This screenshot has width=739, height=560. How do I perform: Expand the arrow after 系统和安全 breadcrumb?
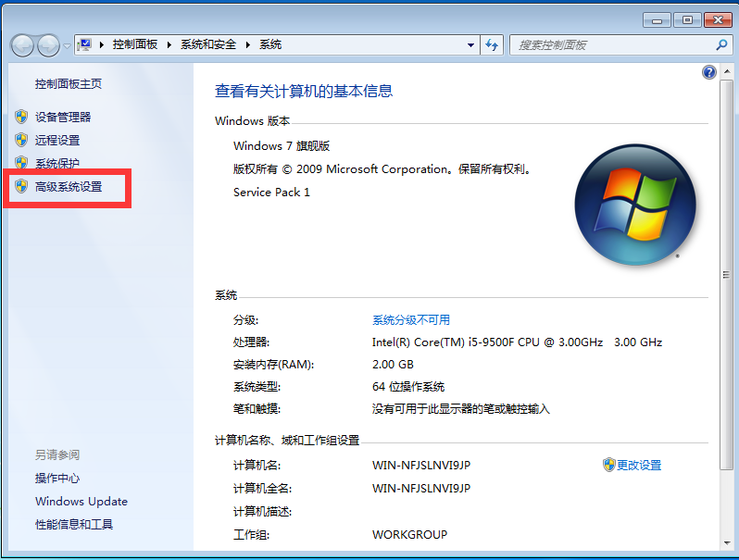248,44
